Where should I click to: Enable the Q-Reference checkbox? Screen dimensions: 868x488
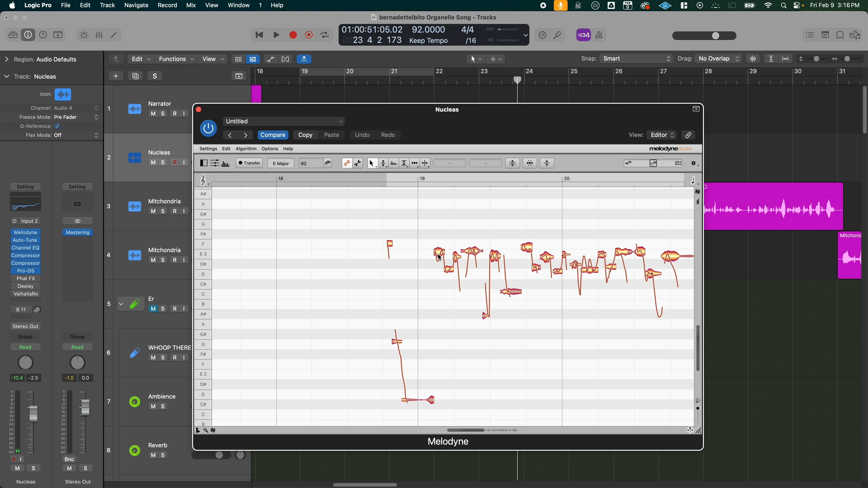57,126
